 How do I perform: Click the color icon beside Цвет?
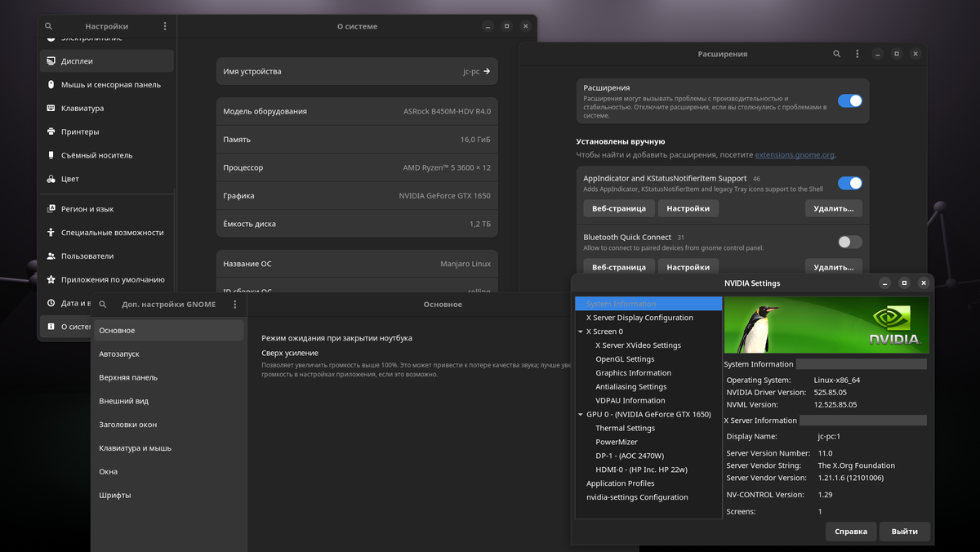(51, 179)
